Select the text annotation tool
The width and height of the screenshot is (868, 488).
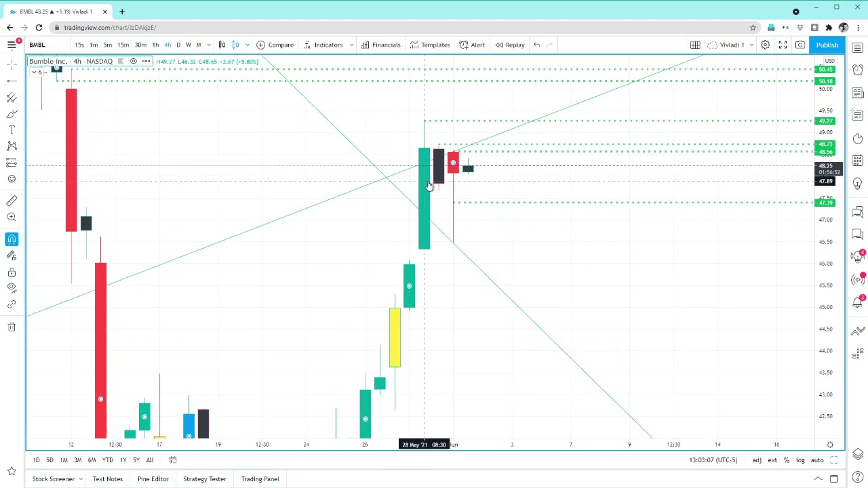pos(12,130)
